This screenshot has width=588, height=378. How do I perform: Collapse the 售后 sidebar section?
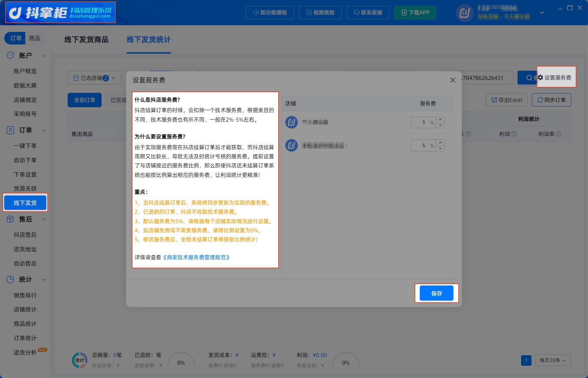click(44, 219)
